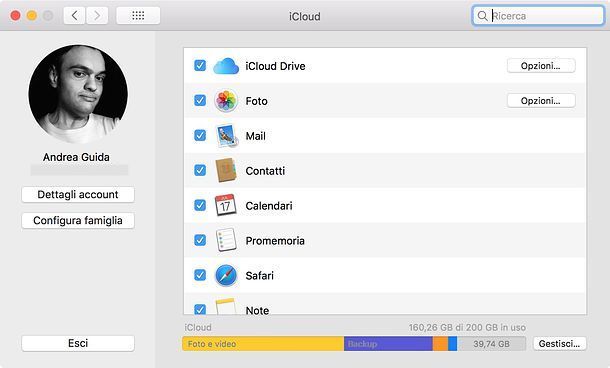The image size is (610, 368).
Task: Click Gestisci storage button
Action: pyautogui.click(x=559, y=343)
